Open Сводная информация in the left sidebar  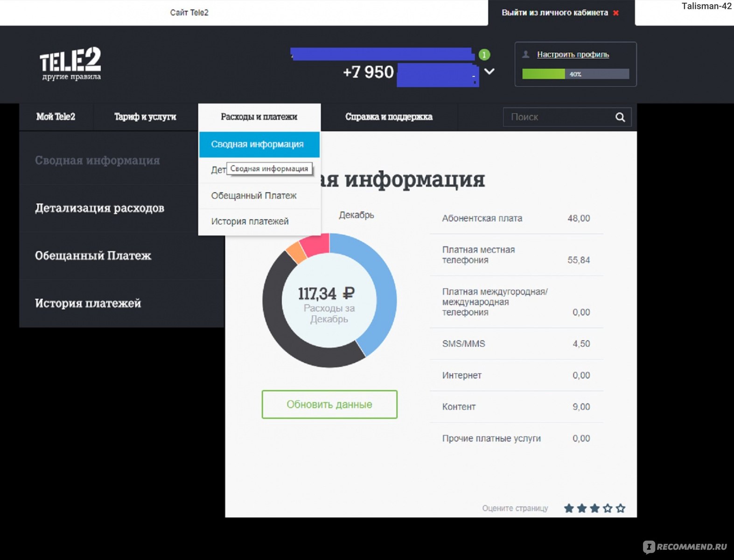(98, 160)
